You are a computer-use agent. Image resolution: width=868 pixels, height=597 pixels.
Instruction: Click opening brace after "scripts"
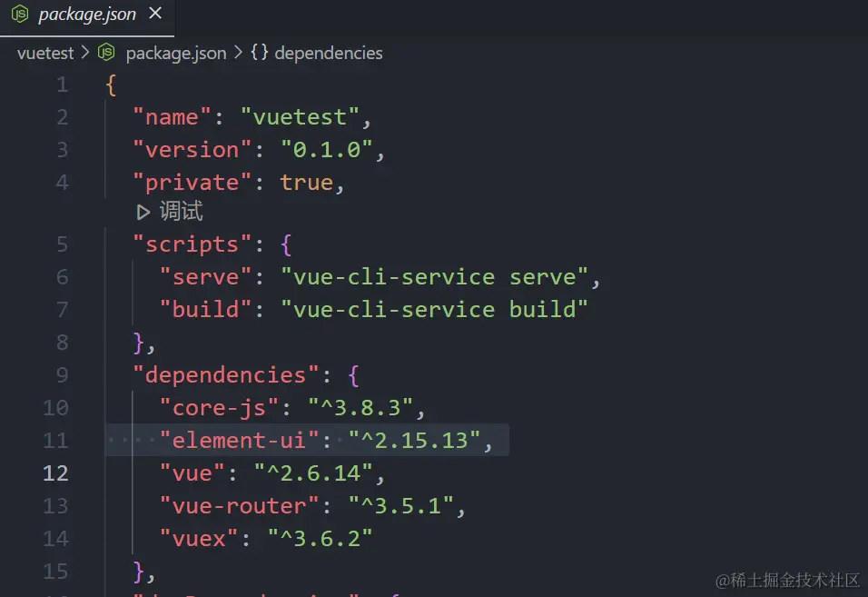(286, 244)
